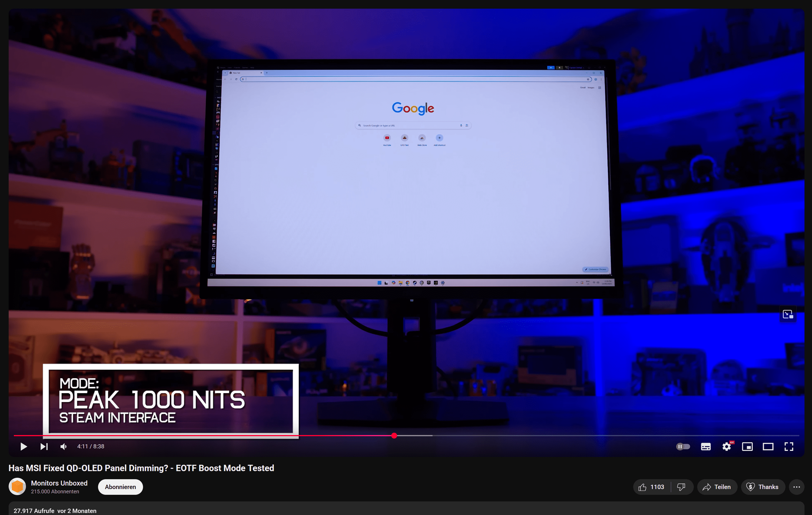
Task: Mute the video volume speaker icon
Action: pyautogui.click(x=63, y=447)
